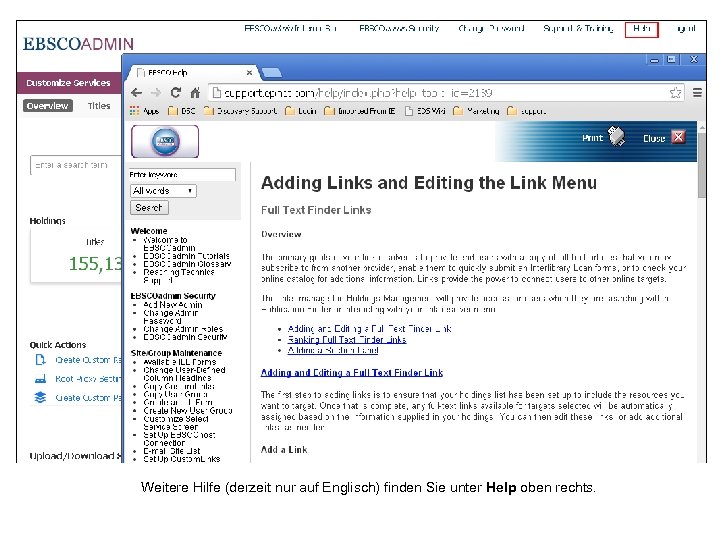This screenshot has width=720, height=540.
Task: Open the Apps bookmarks shortcut
Action: coord(144,111)
